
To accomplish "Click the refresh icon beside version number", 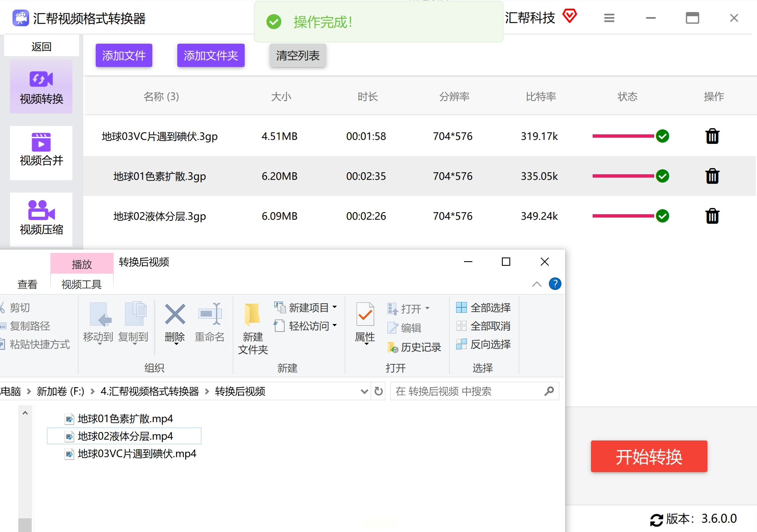I will [x=656, y=520].
